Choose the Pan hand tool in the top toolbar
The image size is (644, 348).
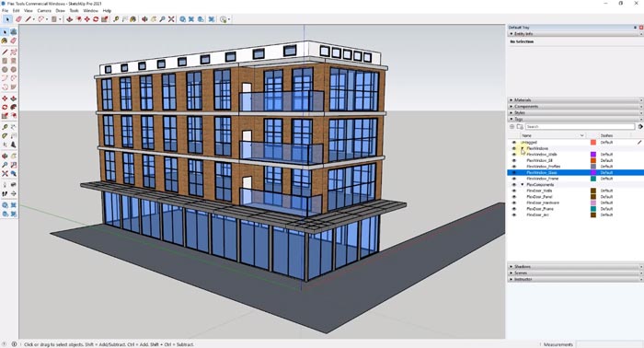click(x=154, y=19)
